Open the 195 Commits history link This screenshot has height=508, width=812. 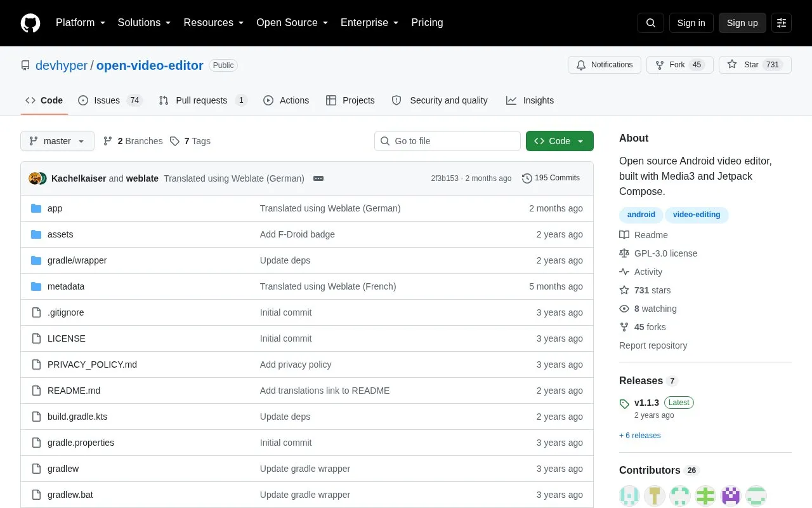point(551,178)
